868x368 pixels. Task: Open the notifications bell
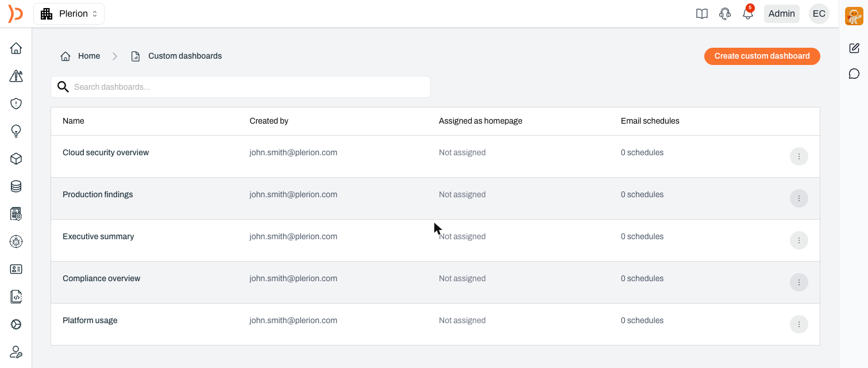tap(747, 13)
